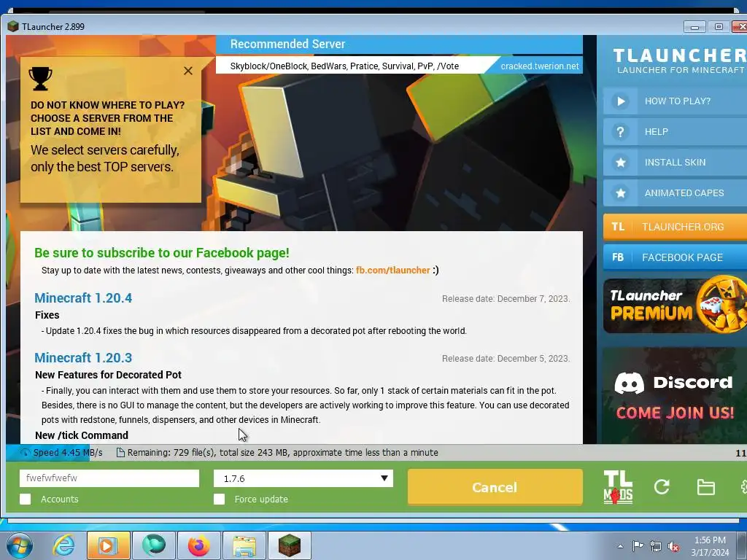The width and height of the screenshot is (747, 560).
Task: Click the Minecraft block TLauncher taskbar icon
Action: point(289,545)
